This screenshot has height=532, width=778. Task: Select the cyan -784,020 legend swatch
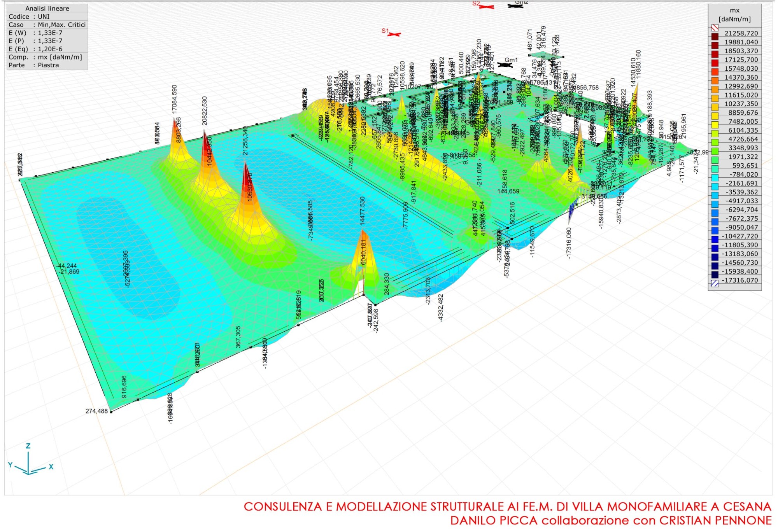715,178
